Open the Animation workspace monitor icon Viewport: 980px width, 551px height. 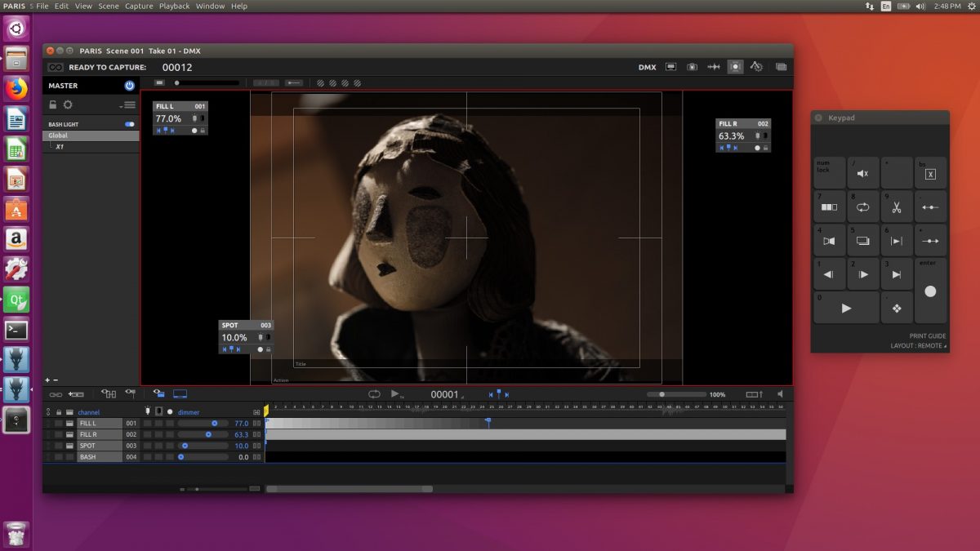[672, 67]
